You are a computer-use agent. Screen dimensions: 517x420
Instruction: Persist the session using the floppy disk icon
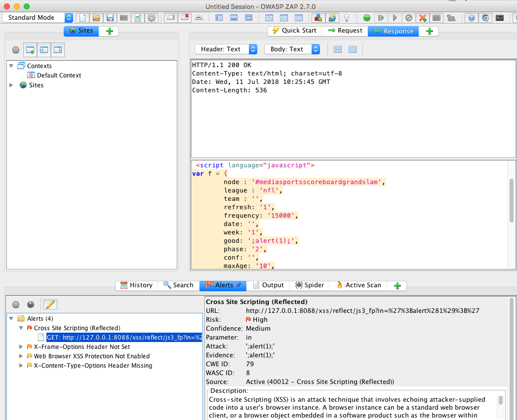(110, 17)
